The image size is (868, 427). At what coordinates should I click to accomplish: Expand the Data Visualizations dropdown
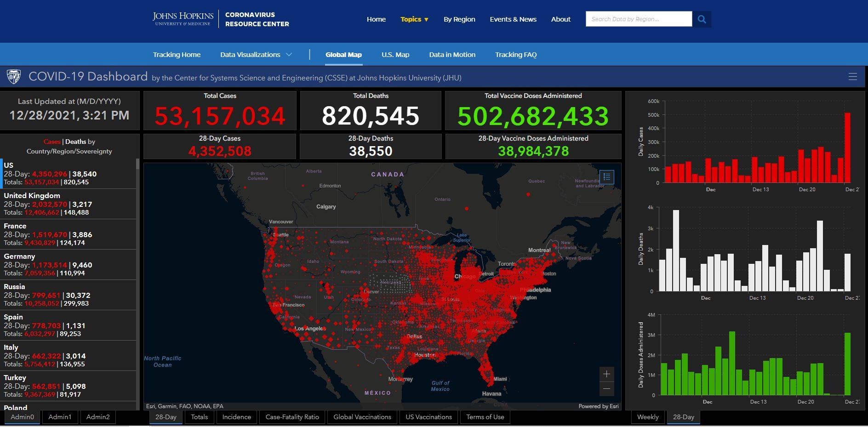[256, 55]
